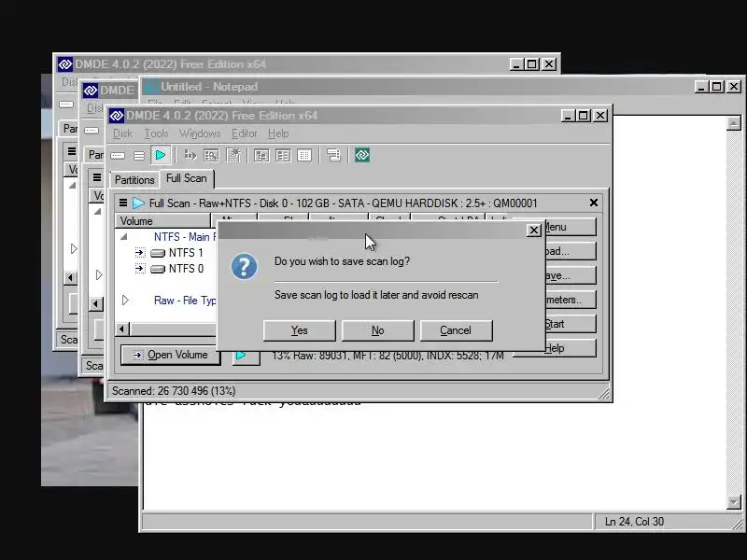Click the Volume column header
Screen dimensions: 747x560
162,221
